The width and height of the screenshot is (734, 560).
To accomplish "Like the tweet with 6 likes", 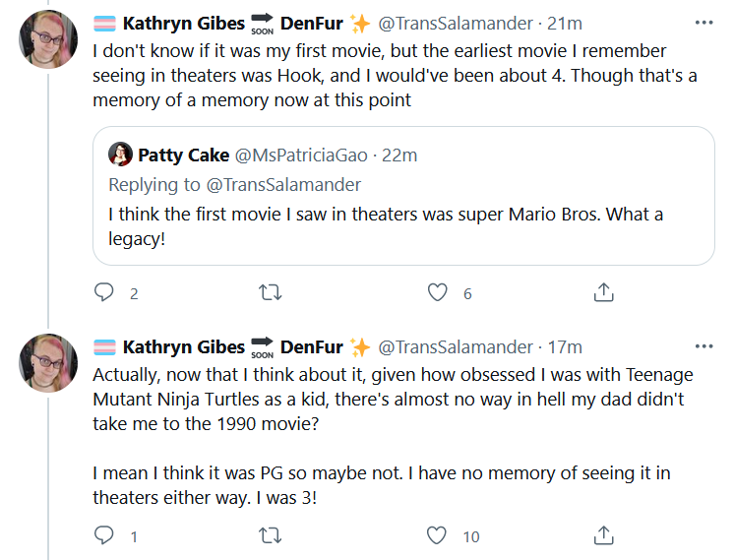I will (437, 292).
